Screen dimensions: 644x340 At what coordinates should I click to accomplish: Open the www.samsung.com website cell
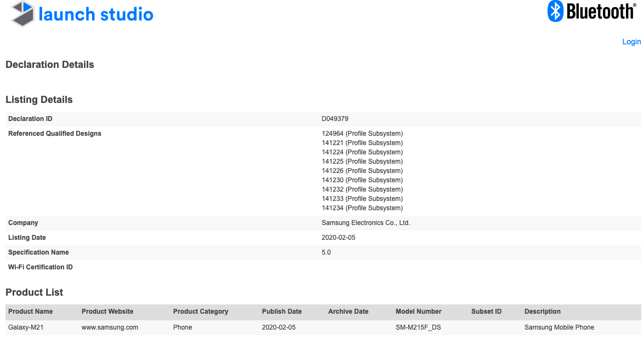click(110, 328)
